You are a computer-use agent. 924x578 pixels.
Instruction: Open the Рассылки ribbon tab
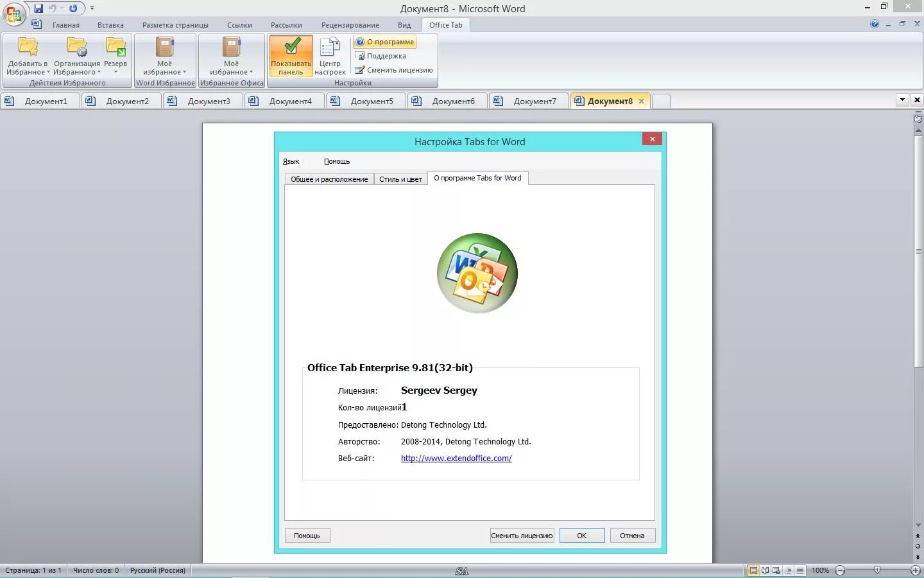coord(286,25)
